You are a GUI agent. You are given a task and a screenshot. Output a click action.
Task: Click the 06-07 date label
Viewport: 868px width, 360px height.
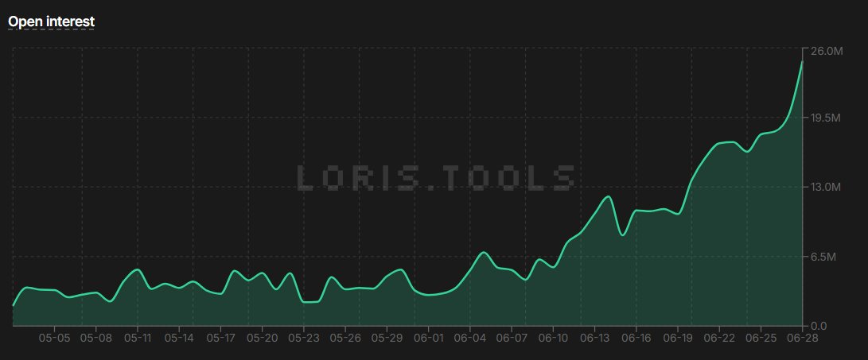point(512,337)
